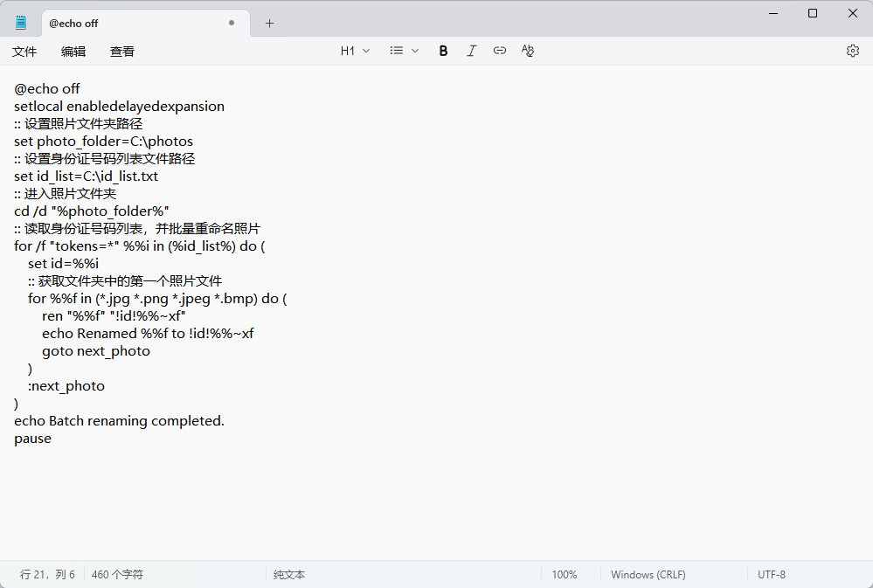Image resolution: width=873 pixels, height=588 pixels.
Task: Toggle italic formatting
Action: (472, 51)
